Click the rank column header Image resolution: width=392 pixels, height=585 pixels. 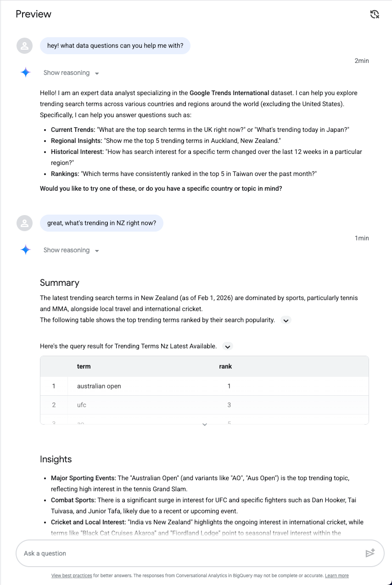point(225,366)
